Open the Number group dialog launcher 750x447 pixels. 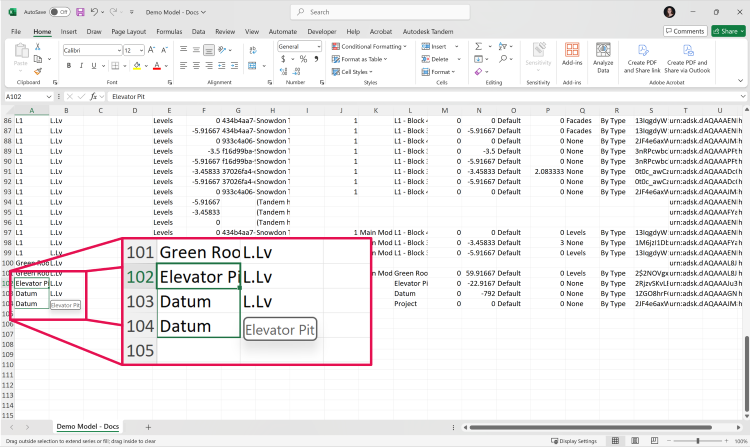pos(321,82)
